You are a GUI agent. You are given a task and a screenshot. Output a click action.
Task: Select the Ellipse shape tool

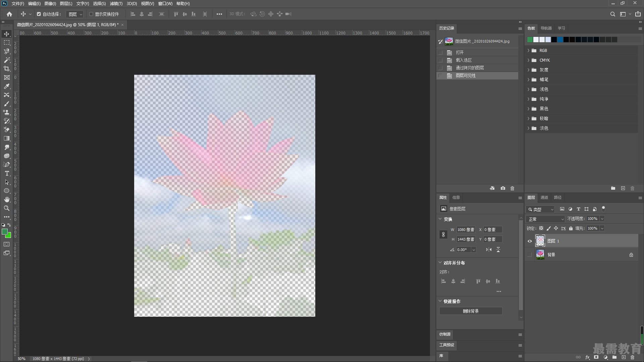[x=7, y=191]
